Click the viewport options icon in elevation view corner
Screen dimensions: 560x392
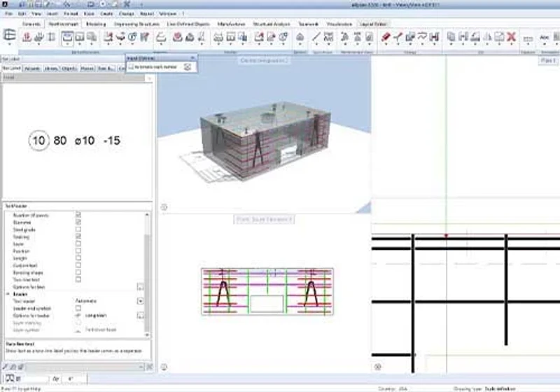tap(164, 367)
